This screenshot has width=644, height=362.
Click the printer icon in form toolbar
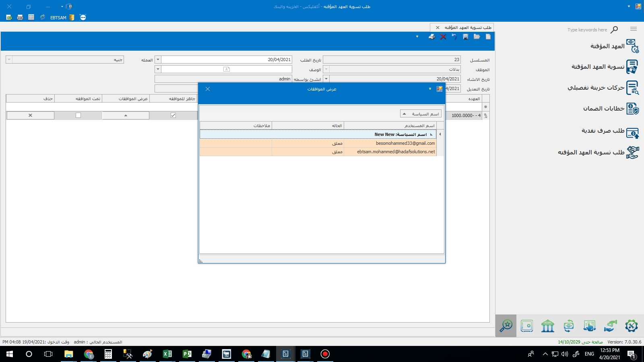click(x=431, y=37)
